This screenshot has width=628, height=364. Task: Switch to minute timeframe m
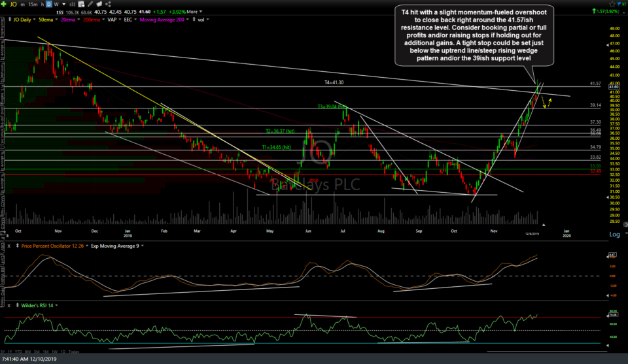click(23, 5)
